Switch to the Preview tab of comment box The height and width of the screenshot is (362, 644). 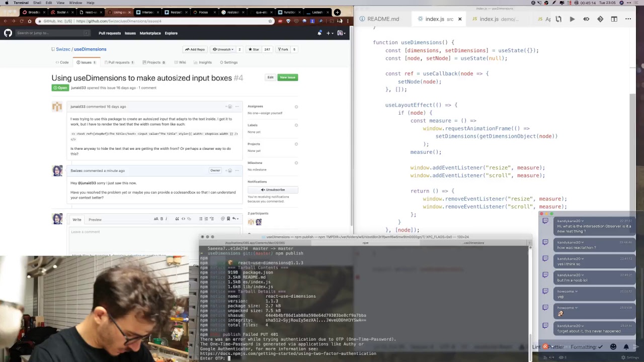tap(95, 220)
